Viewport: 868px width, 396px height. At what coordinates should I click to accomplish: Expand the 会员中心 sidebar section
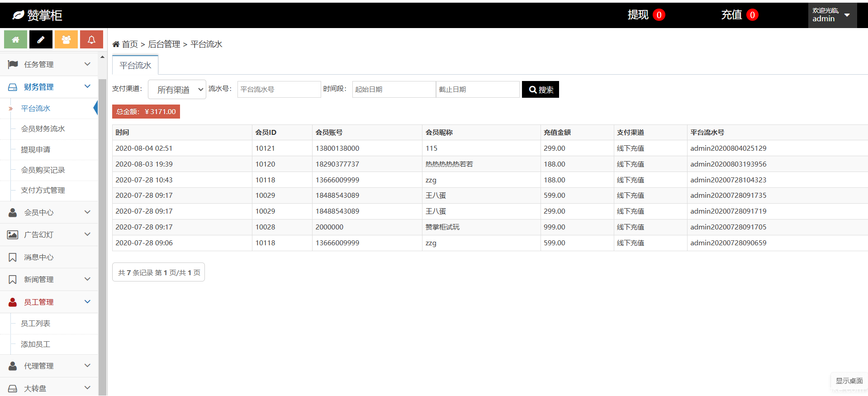pyautogui.click(x=49, y=212)
